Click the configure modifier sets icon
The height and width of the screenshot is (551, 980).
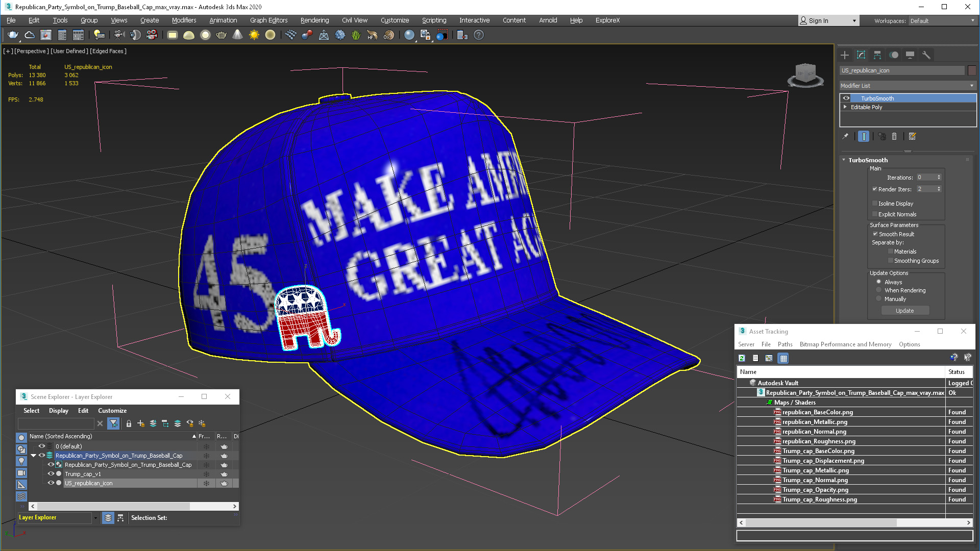913,136
